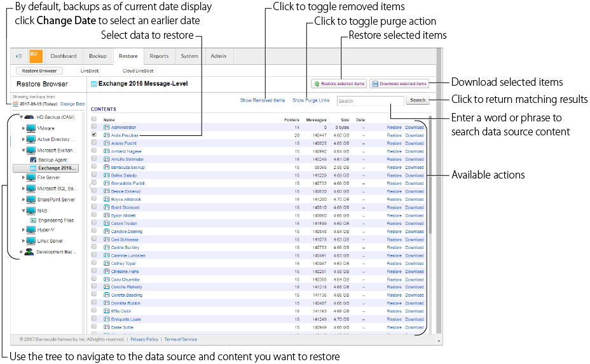
Task: Check the Armand.Nagase row checkbox
Action: click(x=94, y=151)
